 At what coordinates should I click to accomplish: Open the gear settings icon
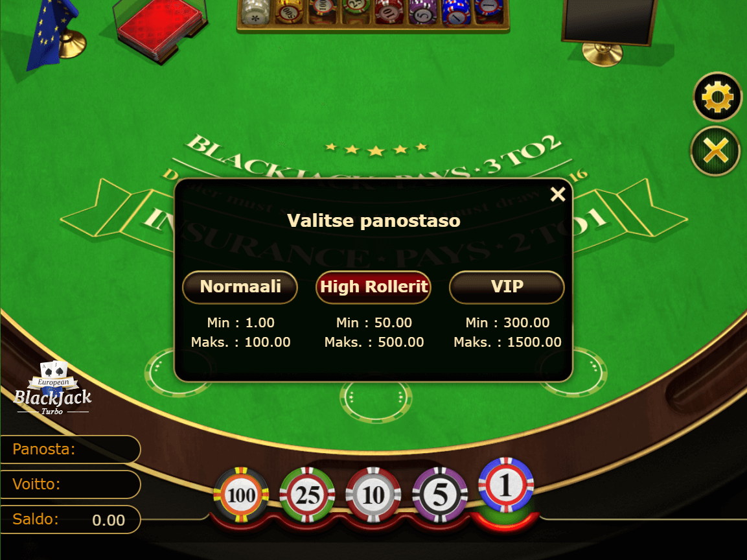pos(717,97)
